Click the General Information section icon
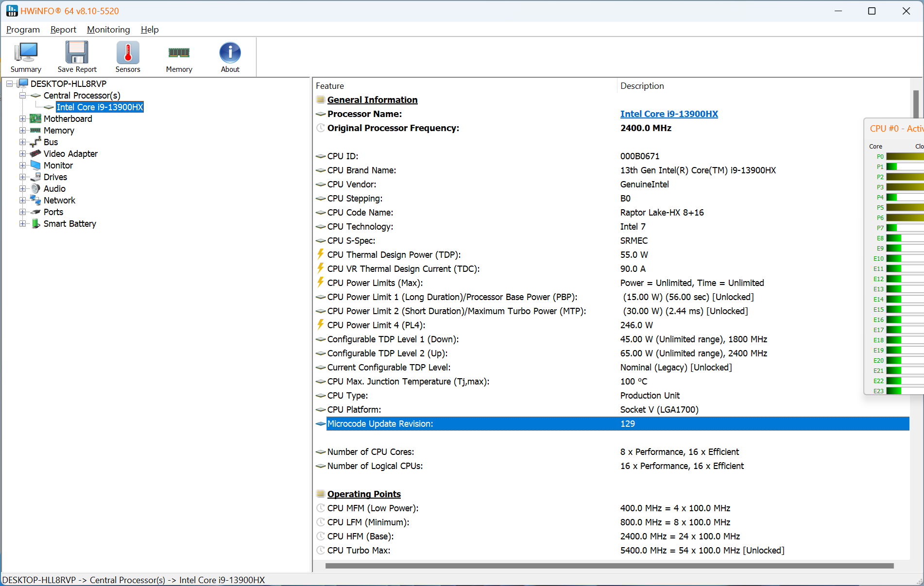Screen dimensions: 924x586 320,100
